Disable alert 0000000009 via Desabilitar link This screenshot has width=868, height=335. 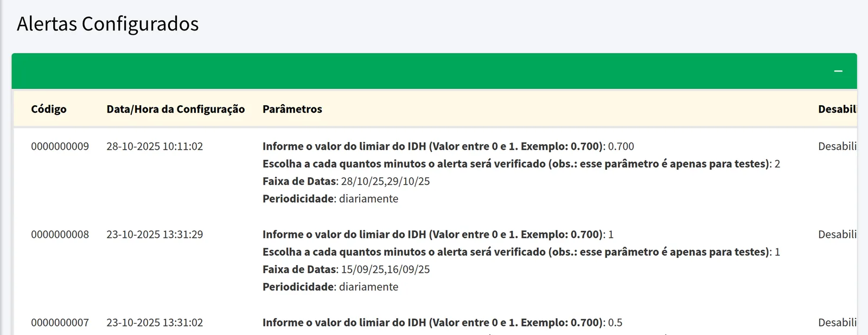click(x=837, y=146)
